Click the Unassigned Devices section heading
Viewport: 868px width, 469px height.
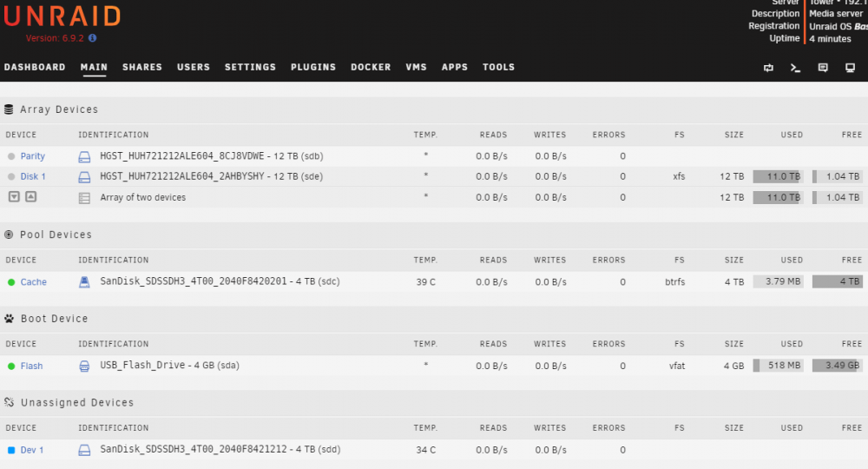(x=77, y=402)
